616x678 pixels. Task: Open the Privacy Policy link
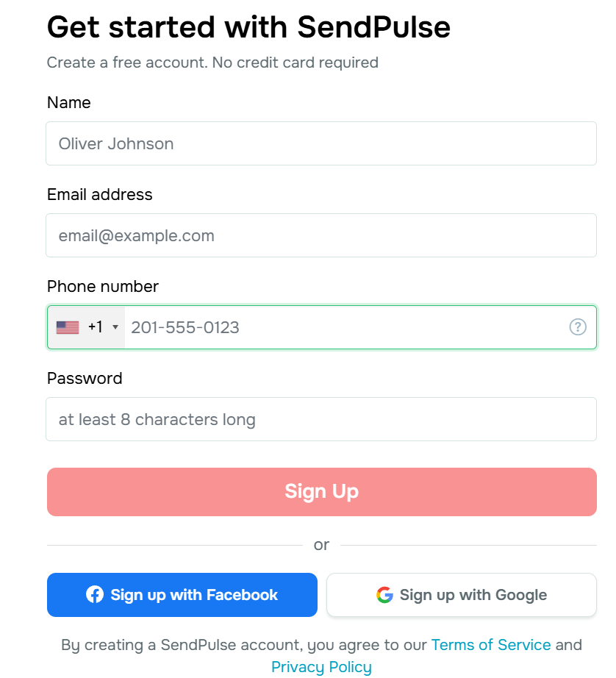click(x=321, y=667)
